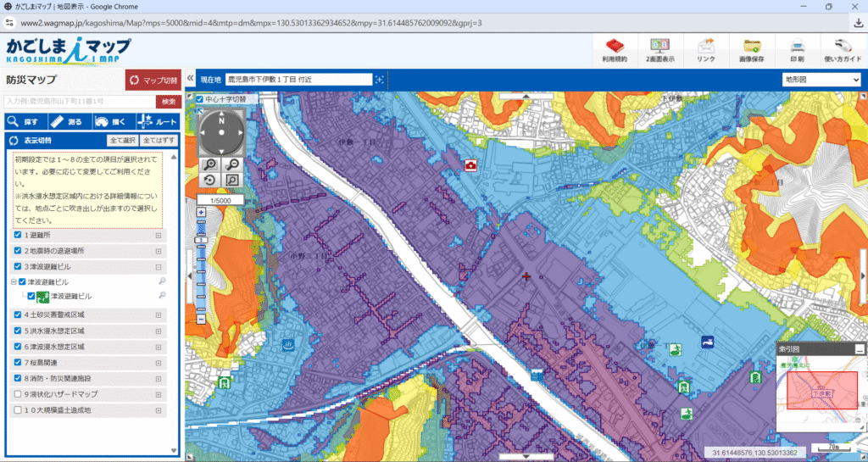Open the 地形図 base map dropdown
The image size is (868, 462).
pyautogui.click(x=821, y=80)
